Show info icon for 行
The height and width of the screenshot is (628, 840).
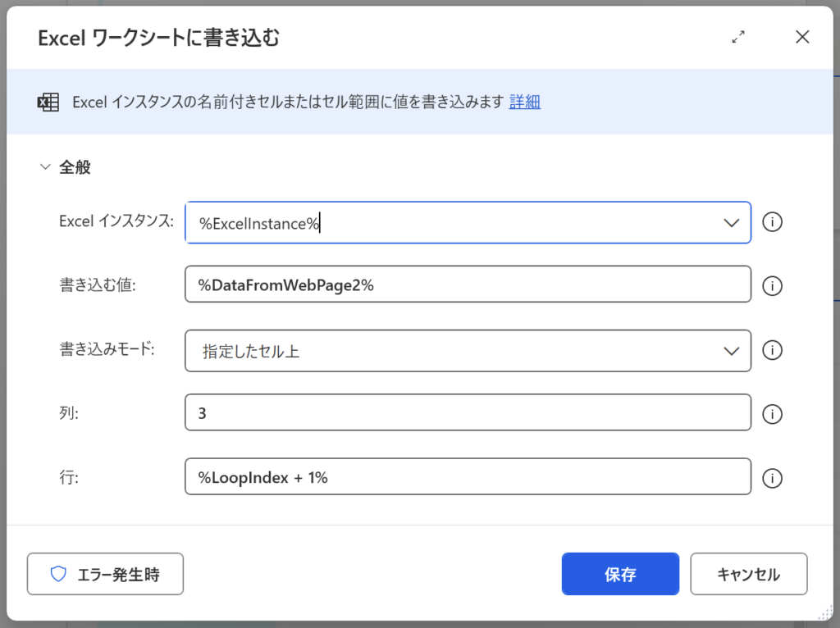[772, 478]
